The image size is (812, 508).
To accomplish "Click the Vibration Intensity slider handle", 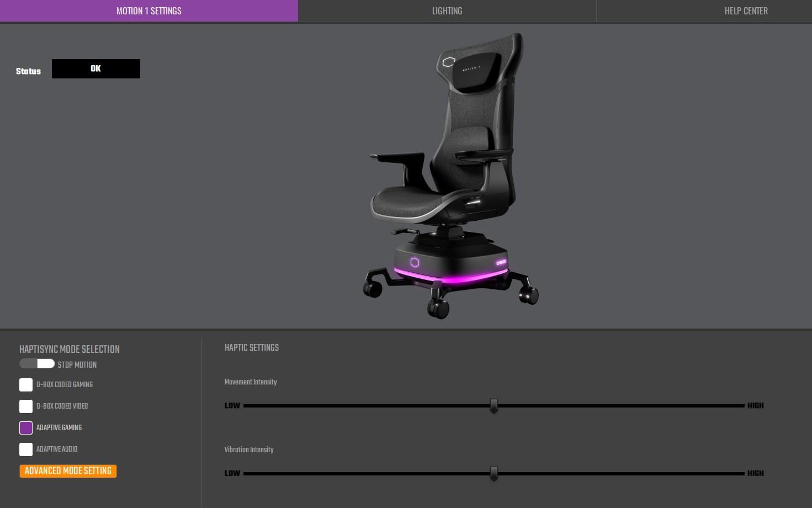I will [494, 474].
